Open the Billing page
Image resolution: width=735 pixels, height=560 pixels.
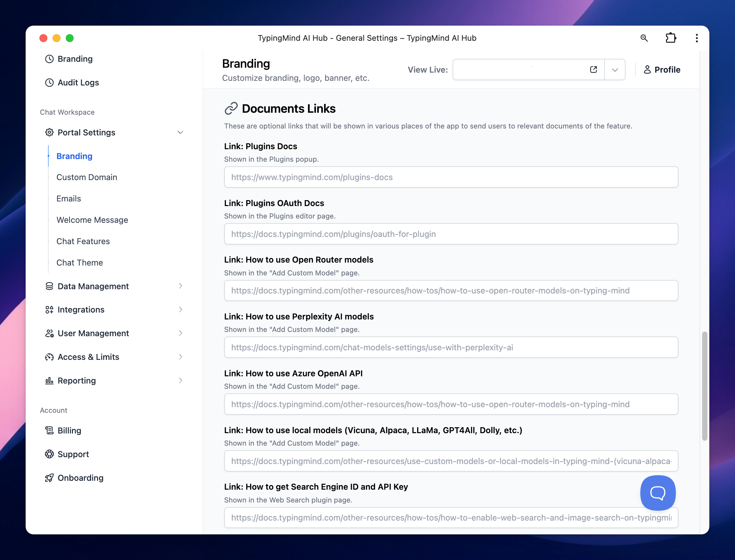pos(69,431)
